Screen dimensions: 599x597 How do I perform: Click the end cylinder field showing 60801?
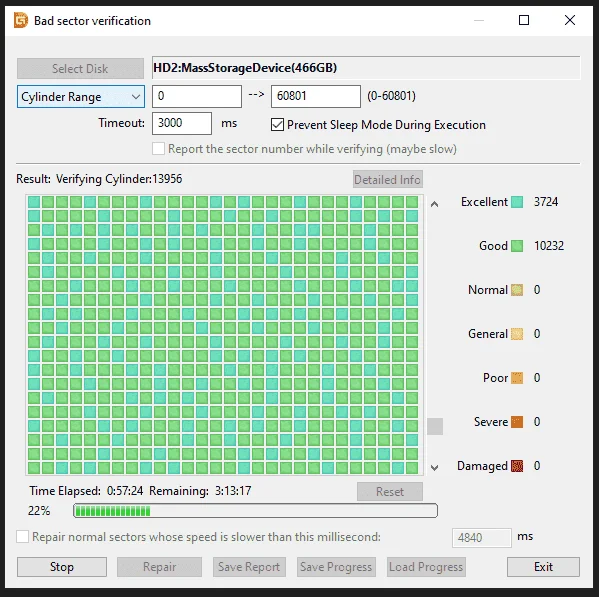pyautogui.click(x=316, y=96)
